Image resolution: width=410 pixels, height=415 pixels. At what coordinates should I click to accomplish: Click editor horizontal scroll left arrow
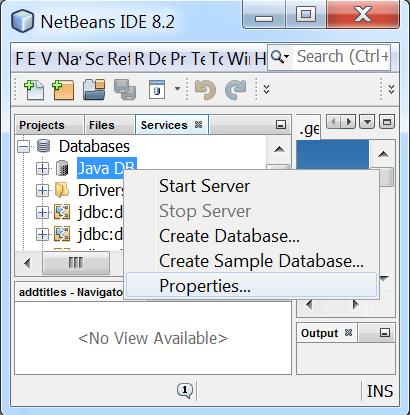coord(309,304)
